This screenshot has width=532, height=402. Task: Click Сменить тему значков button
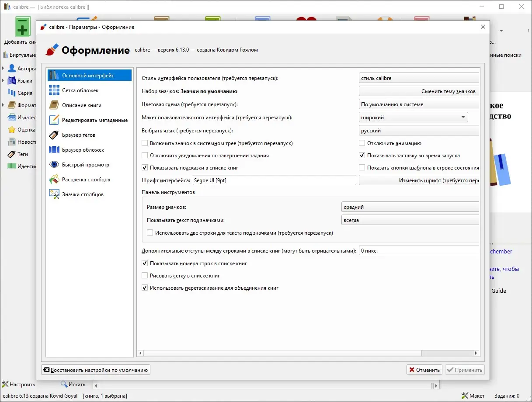pyautogui.click(x=419, y=91)
